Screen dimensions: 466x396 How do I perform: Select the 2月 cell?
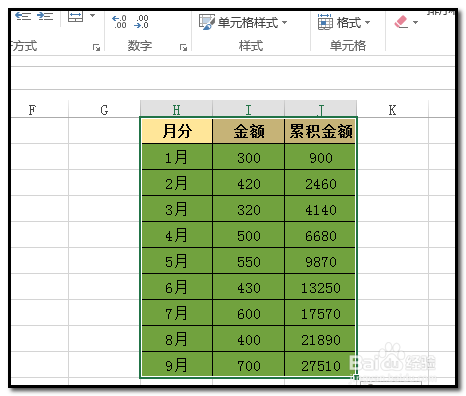click(x=177, y=183)
